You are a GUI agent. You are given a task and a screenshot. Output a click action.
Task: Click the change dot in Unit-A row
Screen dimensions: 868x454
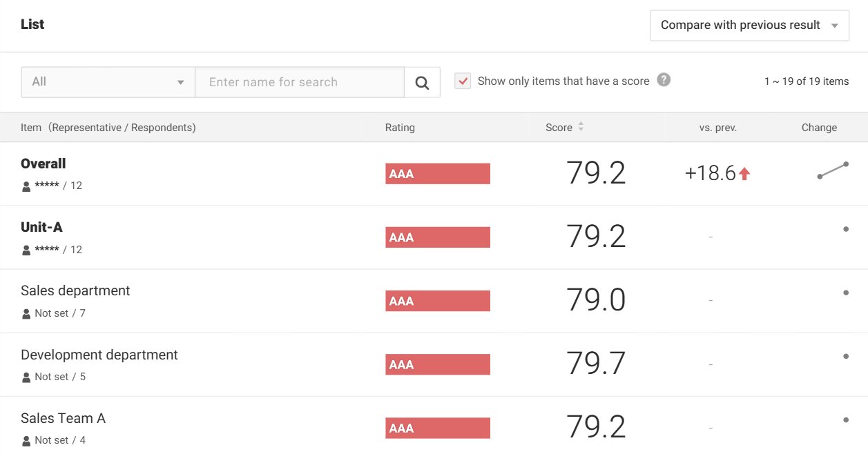846,229
